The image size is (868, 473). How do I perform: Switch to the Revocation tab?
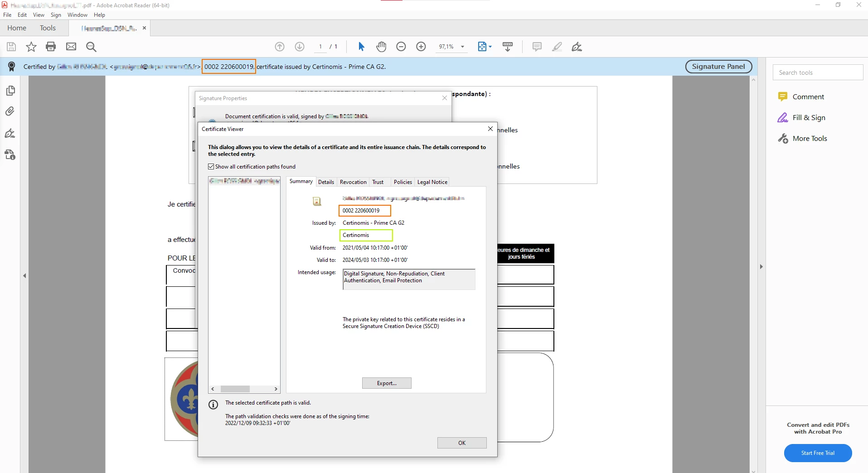(x=353, y=182)
